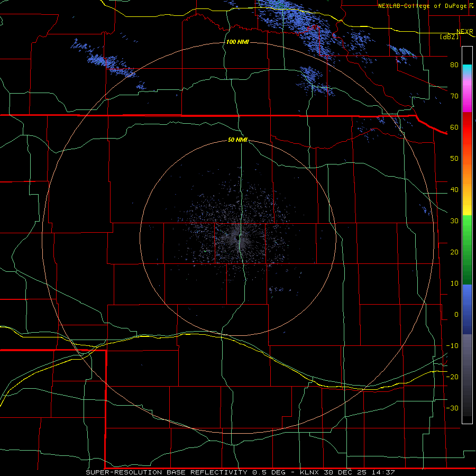Click the -20 value on the dBZ scale

click(452, 377)
